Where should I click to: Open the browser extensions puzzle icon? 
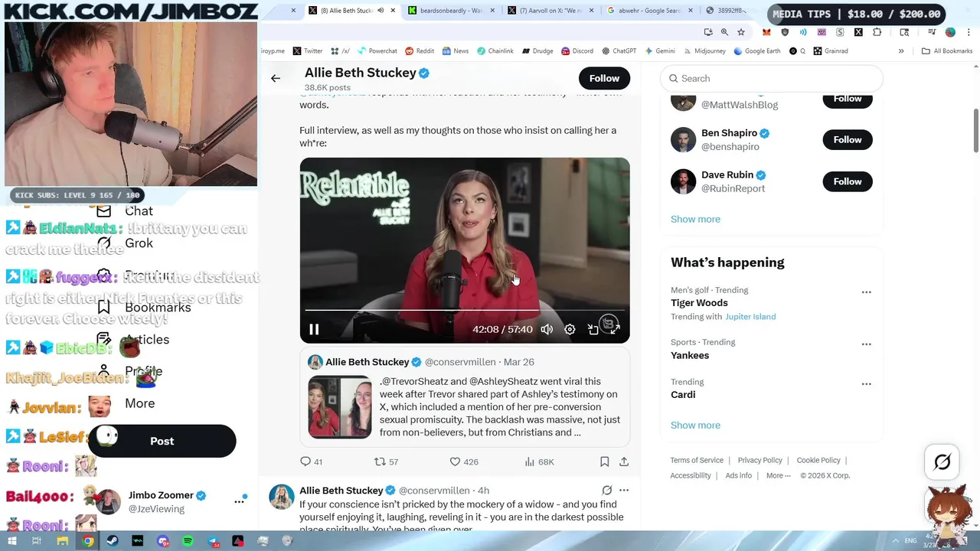877,32
